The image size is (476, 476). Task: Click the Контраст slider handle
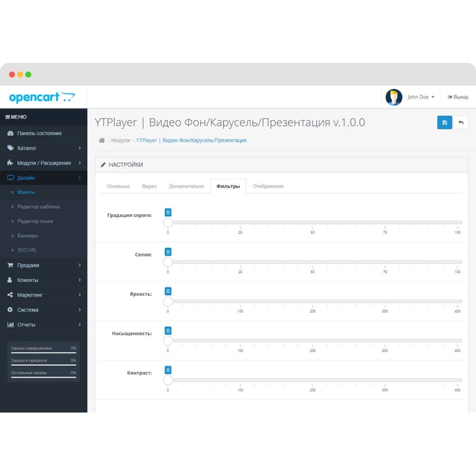pos(168,380)
